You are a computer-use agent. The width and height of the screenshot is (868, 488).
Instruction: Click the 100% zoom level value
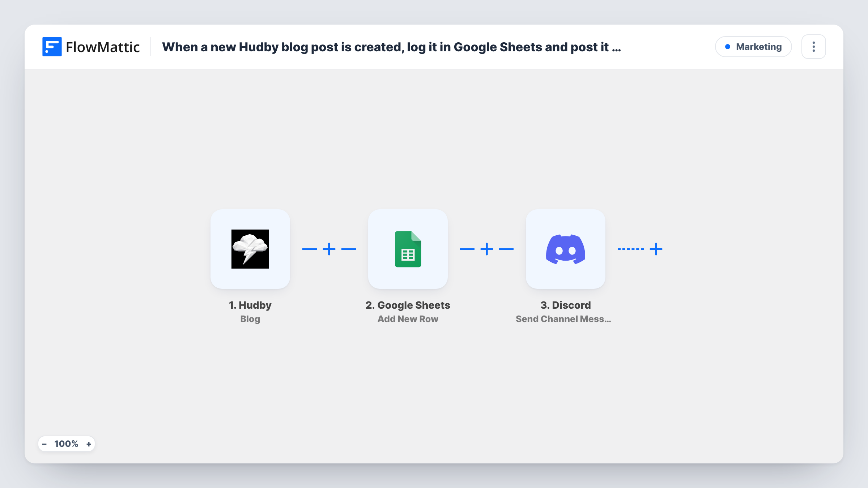pyautogui.click(x=66, y=444)
